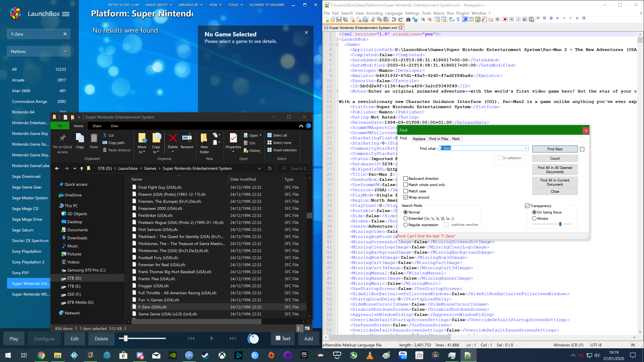Click the LaunchBox Edit button
This screenshot has height=362, width=644.
click(x=74, y=339)
